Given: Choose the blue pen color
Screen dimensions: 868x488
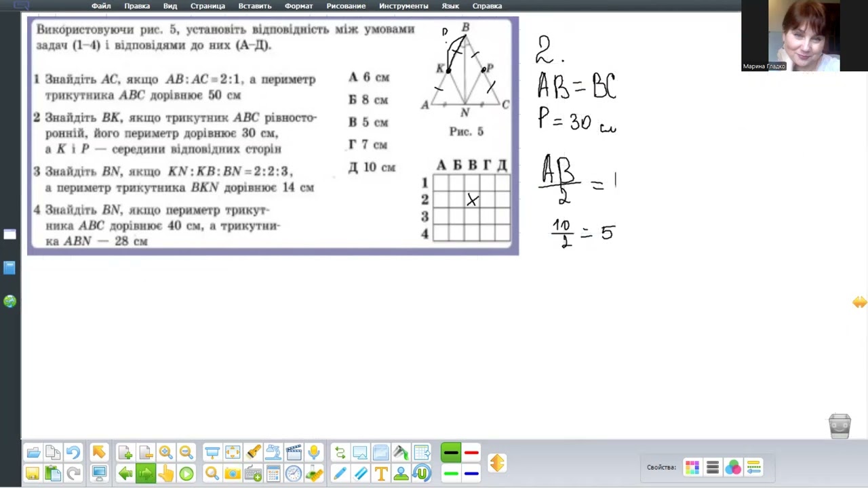Looking at the screenshot, I should click(471, 474).
